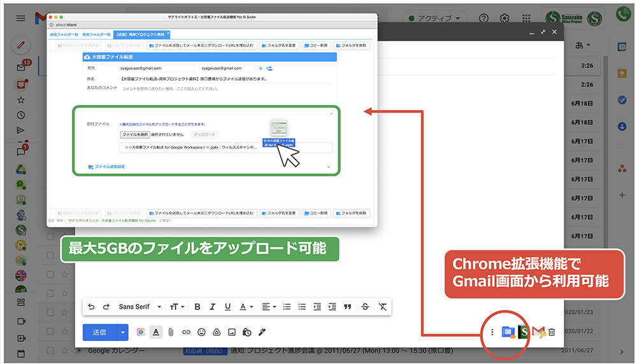Undo the last edit in compose toolbar
This screenshot has width=637, height=364.
(91, 307)
